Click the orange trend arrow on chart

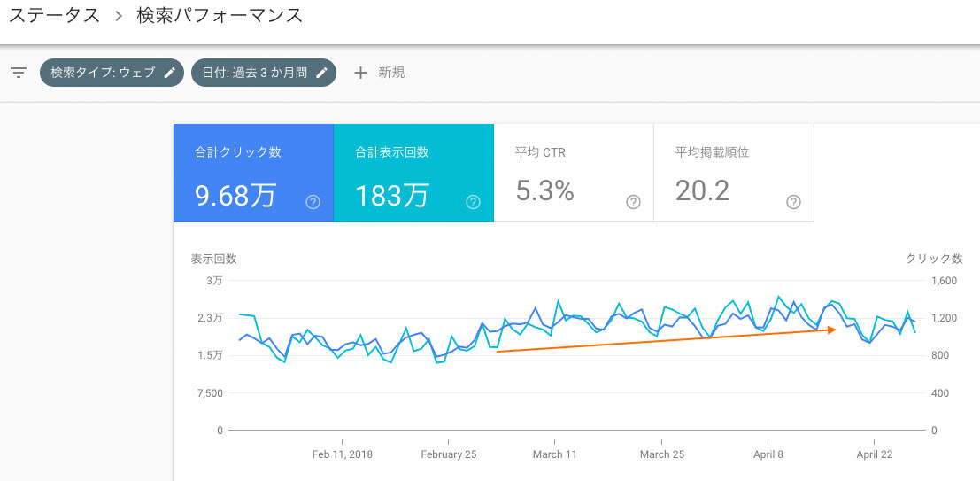point(666,340)
